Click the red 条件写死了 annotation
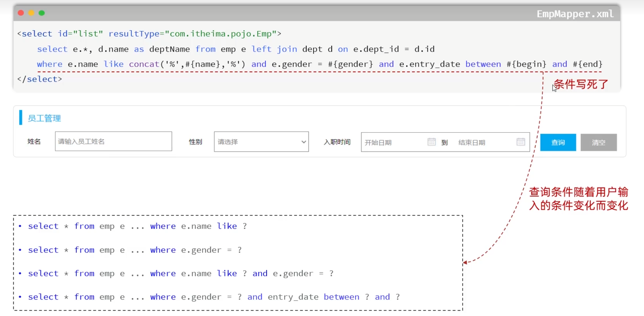Viewport: 644px width, 316px height. 581,84
